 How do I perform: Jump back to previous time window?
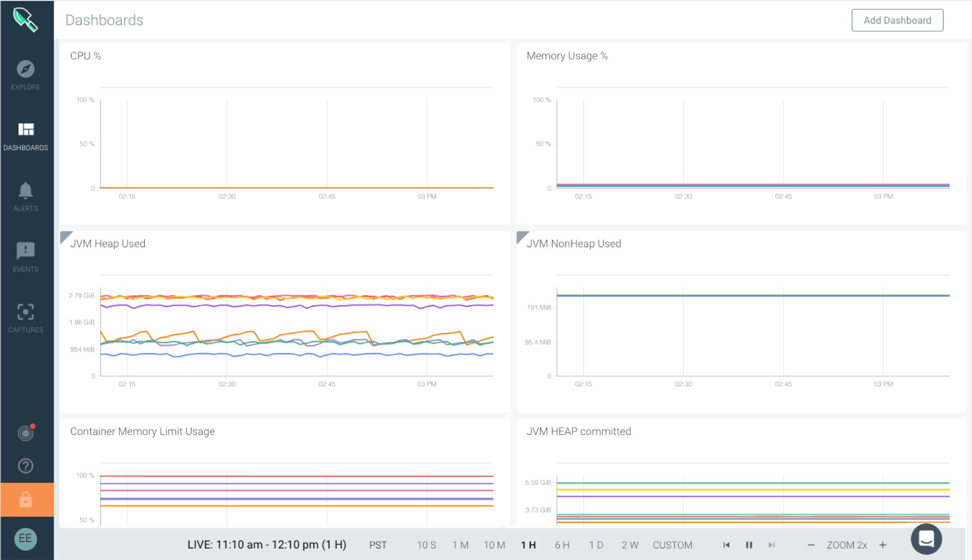tap(726, 545)
